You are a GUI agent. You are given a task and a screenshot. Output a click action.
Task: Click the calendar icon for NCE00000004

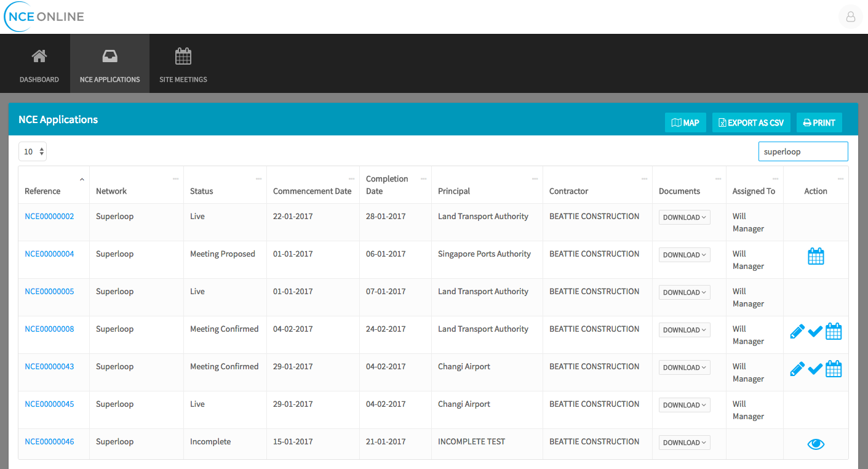(815, 257)
